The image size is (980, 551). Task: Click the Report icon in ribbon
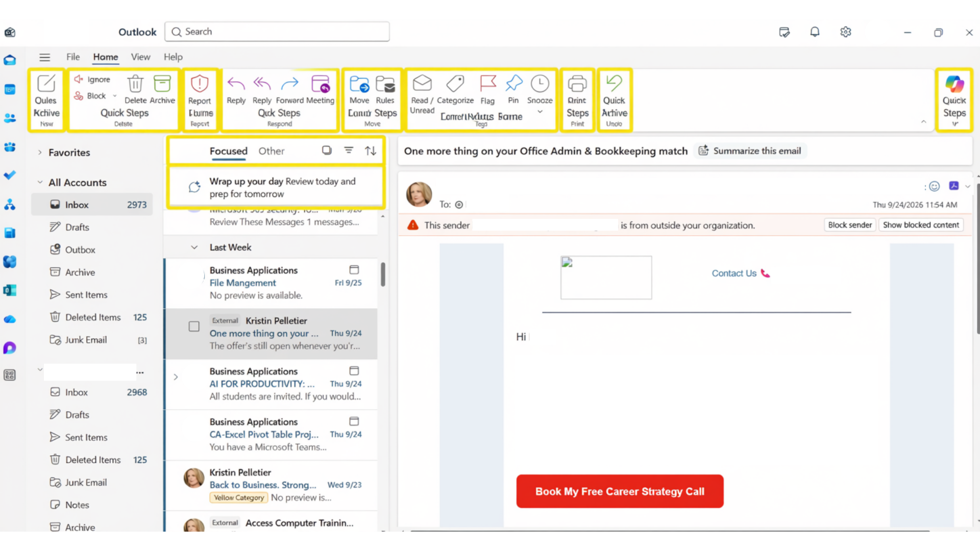coord(200,83)
